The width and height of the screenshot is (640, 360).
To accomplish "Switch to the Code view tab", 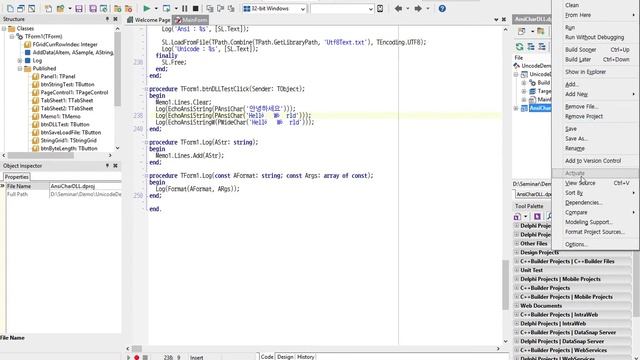I will 267,356.
